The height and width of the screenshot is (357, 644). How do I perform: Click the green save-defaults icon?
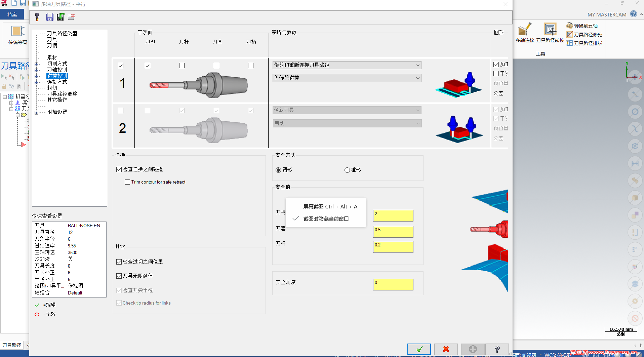click(x=61, y=17)
